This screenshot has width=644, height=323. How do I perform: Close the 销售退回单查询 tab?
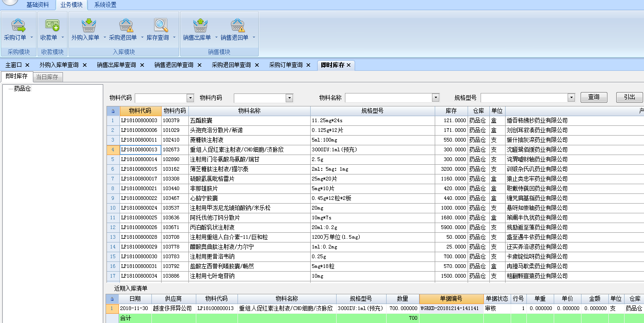click(200, 65)
